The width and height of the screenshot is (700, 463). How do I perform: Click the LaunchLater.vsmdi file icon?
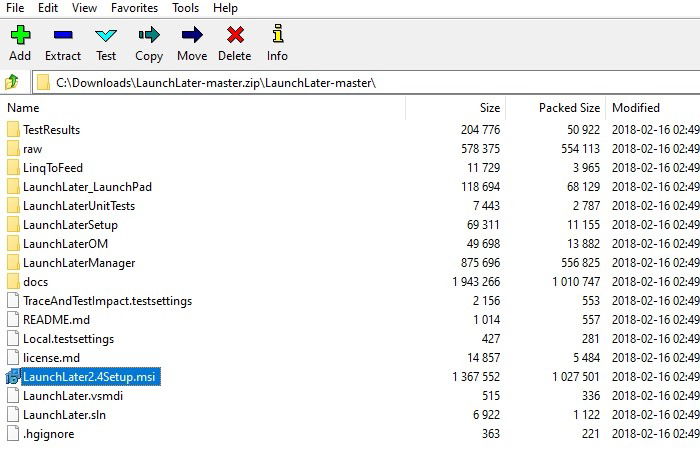(x=13, y=395)
